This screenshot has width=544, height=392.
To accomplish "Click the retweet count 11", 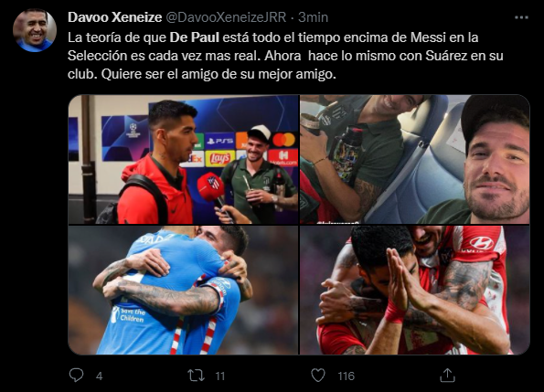I will click(x=220, y=376).
